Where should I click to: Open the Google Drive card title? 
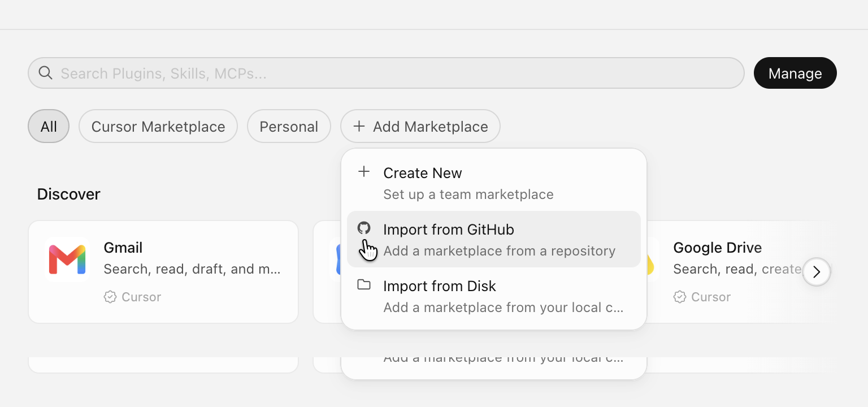point(718,248)
